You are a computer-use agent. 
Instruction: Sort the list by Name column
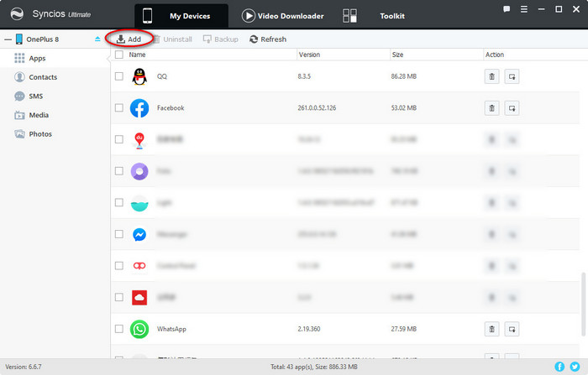[x=137, y=55]
